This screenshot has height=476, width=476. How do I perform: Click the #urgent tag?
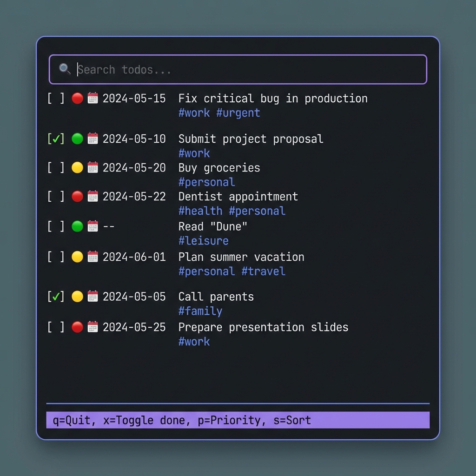tap(238, 113)
